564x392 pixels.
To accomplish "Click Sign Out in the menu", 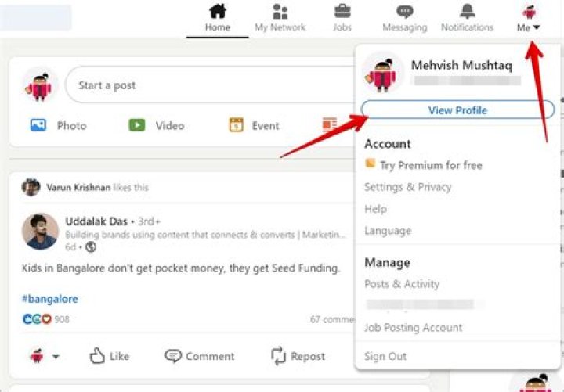I will [385, 357].
